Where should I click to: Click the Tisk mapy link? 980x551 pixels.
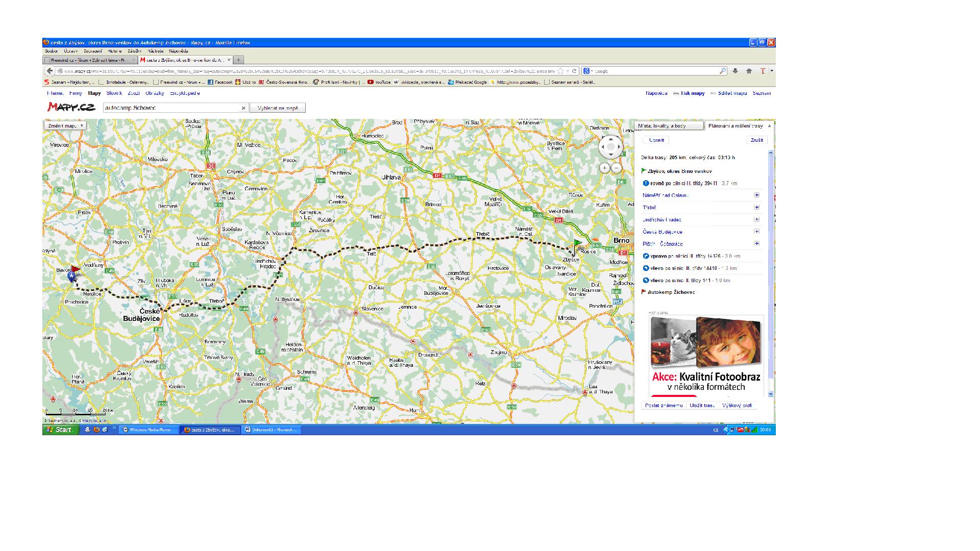[x=692, y=93]
